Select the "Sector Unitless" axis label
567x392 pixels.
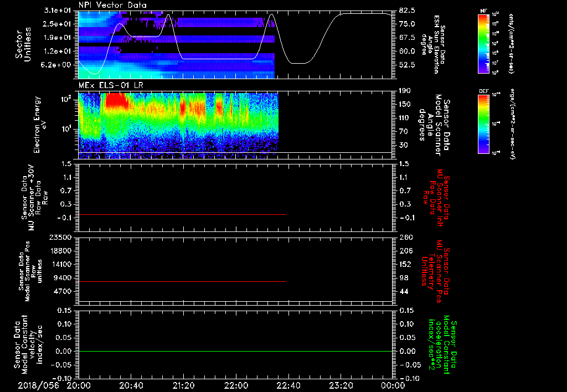(x=23, y=44)
